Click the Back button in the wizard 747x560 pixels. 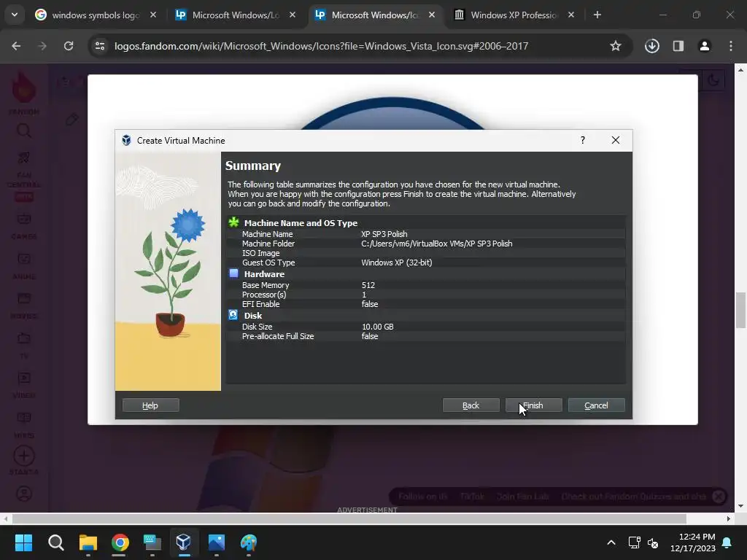point(471,405)
